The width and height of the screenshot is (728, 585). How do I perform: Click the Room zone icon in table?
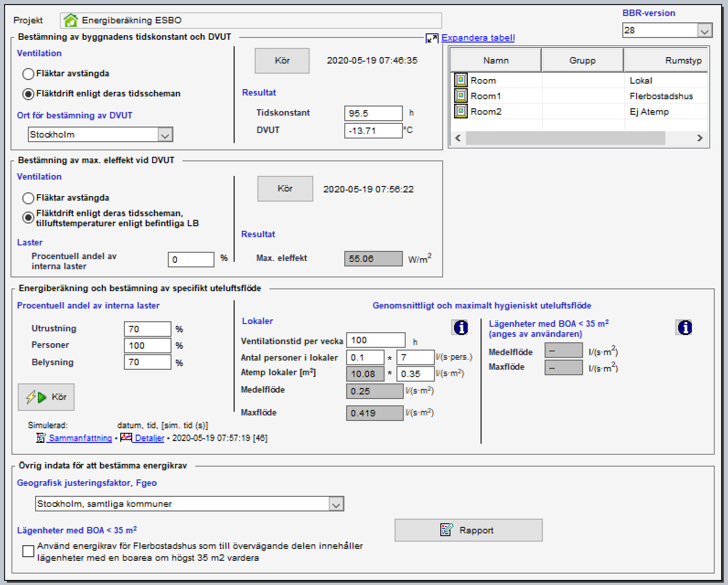point(460,80)
